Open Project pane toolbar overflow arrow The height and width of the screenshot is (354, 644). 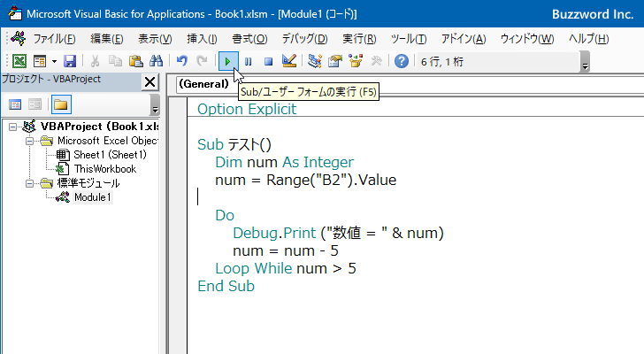pos(155,104)
